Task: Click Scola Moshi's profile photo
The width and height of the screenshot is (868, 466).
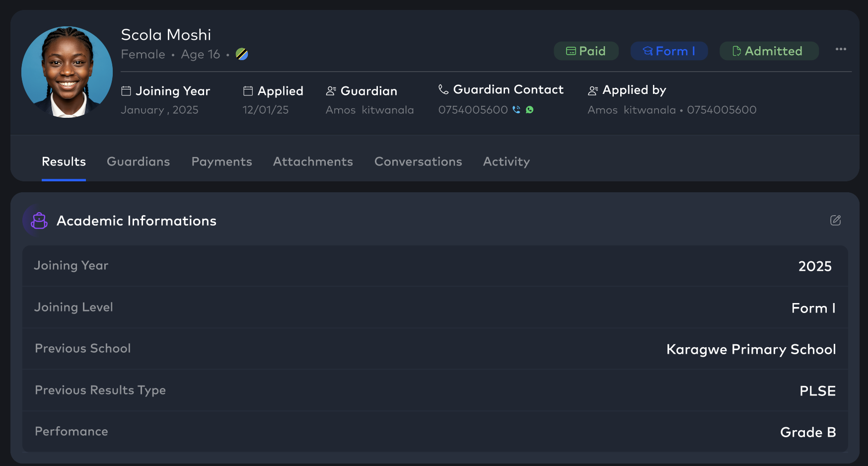Action: (x=67, y=72)
